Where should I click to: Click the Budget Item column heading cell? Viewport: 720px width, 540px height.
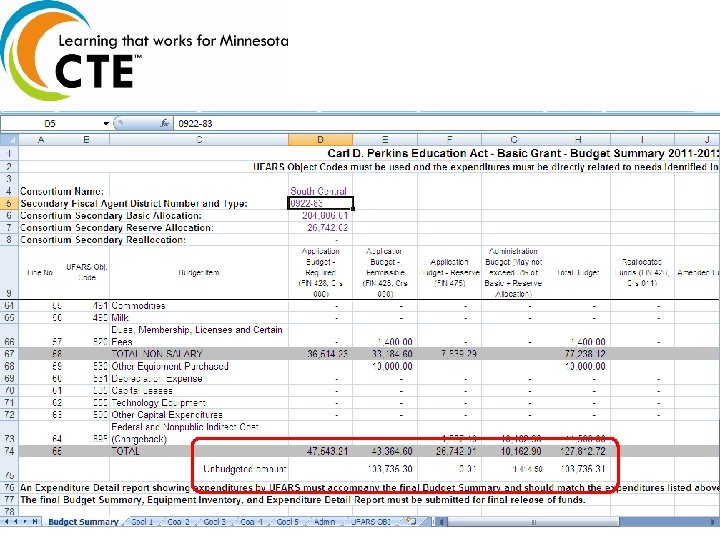pos(199,273)
